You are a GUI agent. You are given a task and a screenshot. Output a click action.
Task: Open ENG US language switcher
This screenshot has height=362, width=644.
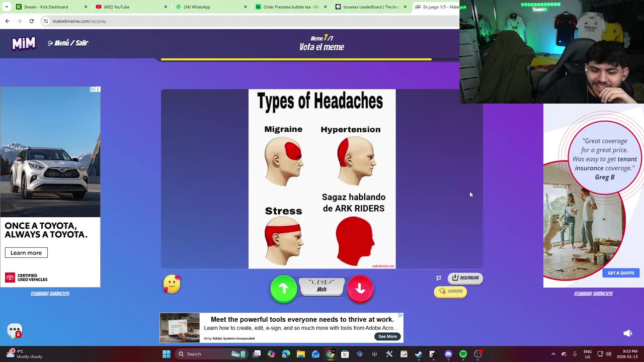pyautogui.click(x=588, y=354)
